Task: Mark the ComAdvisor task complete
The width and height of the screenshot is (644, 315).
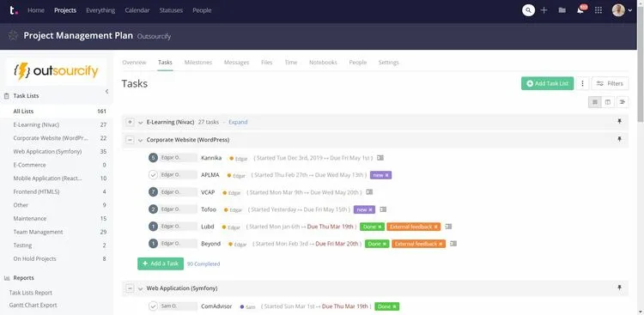Action: (153, 306)
